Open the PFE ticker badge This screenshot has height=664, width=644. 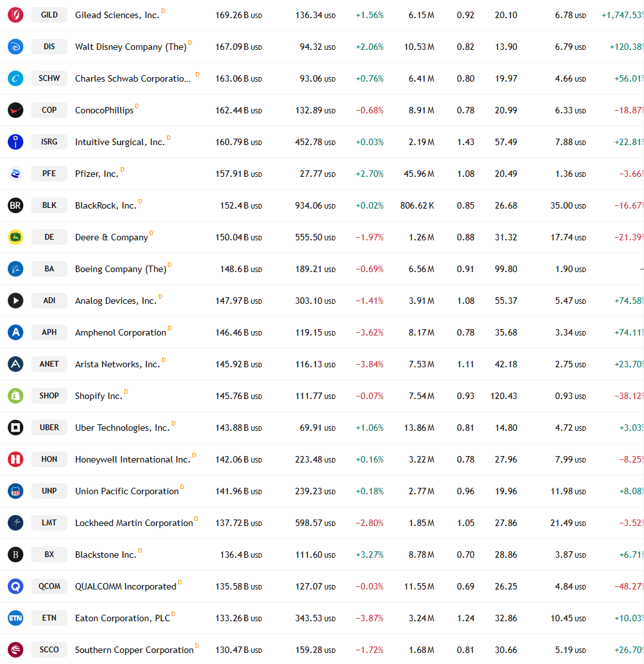(x=49, y=174)
